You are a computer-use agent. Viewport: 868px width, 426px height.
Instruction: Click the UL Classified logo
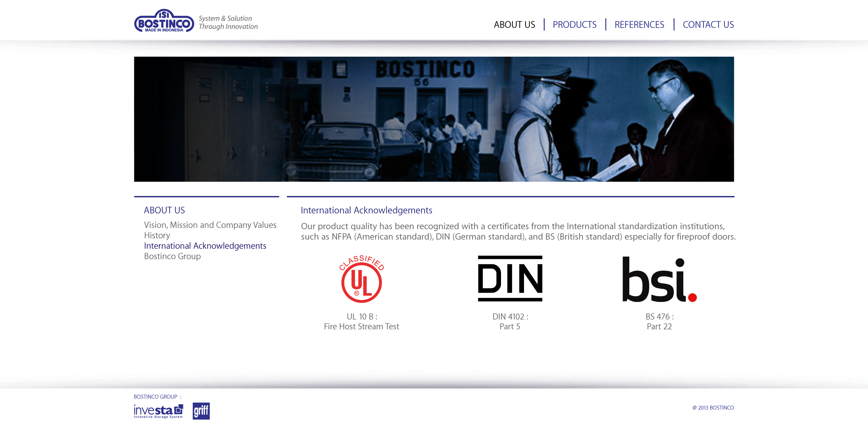pos(362,279)
